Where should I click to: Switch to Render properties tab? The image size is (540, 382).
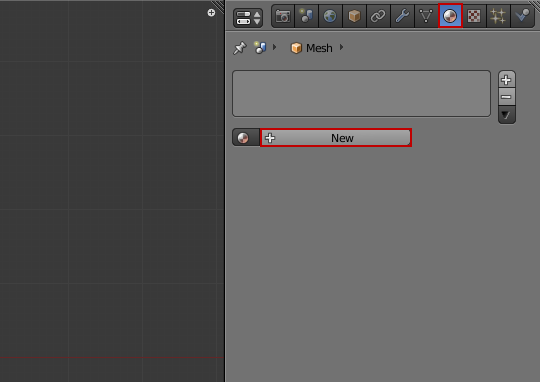click(283, 16)
